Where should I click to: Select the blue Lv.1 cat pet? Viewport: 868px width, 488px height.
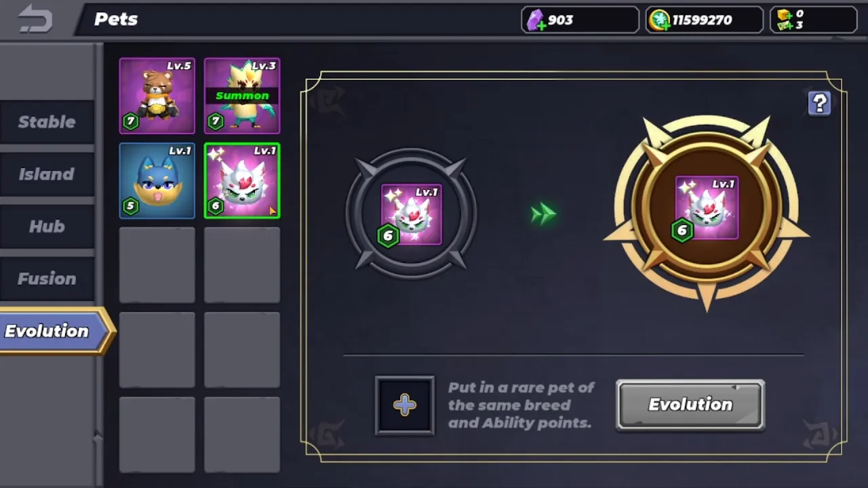[157, 181]
